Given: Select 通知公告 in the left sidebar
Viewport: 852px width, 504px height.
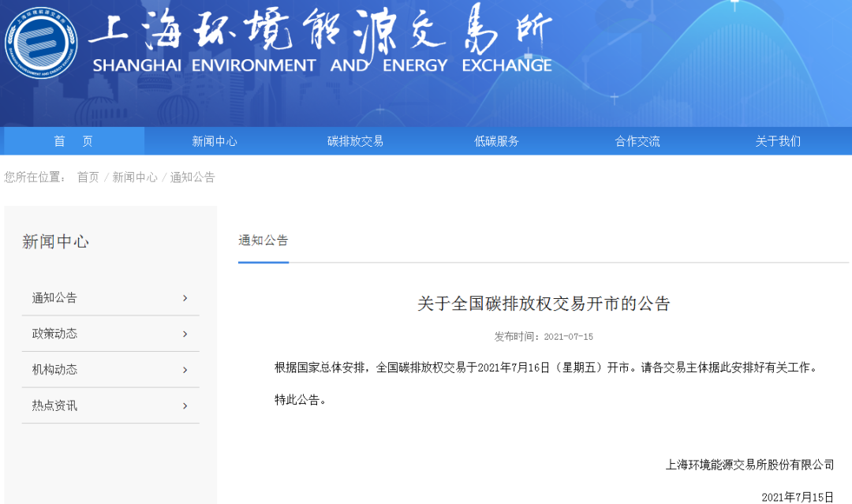Looking at the screenshot, I should point(54,297).
